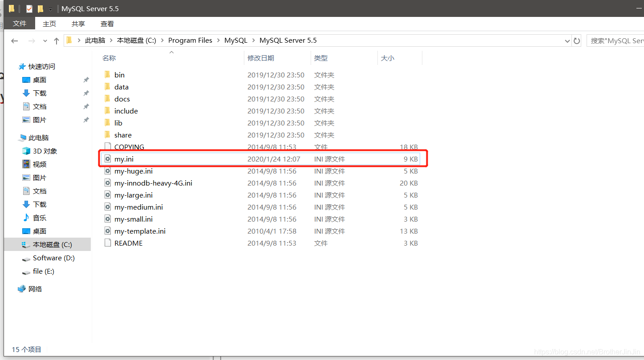644x360 pixels.
Task: Select the my-small.ini file icon
Action: [107, 219]
